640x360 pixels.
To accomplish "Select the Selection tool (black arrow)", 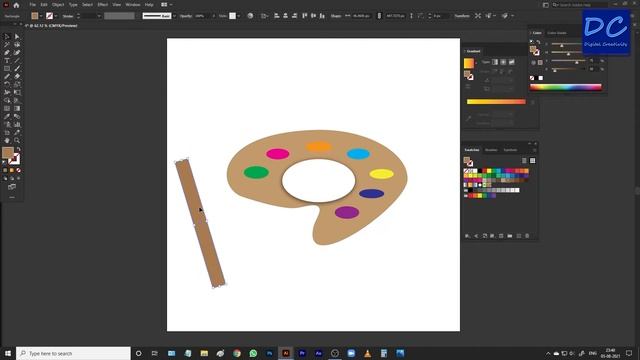I will tap(7, 37).
